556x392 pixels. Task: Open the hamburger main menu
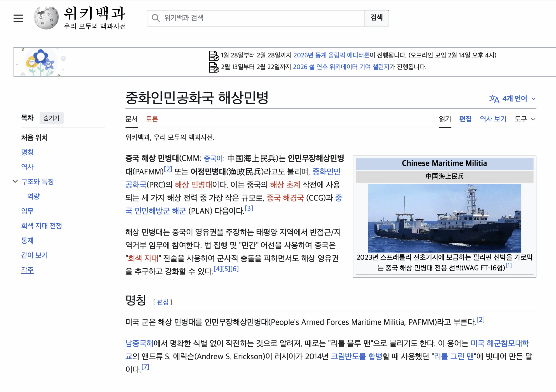coord(18,18)
